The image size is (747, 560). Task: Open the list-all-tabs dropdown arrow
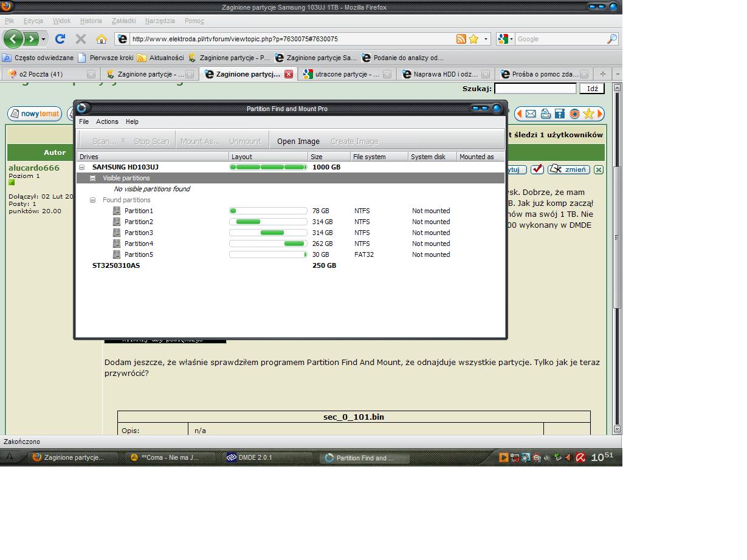click(618, 74)
